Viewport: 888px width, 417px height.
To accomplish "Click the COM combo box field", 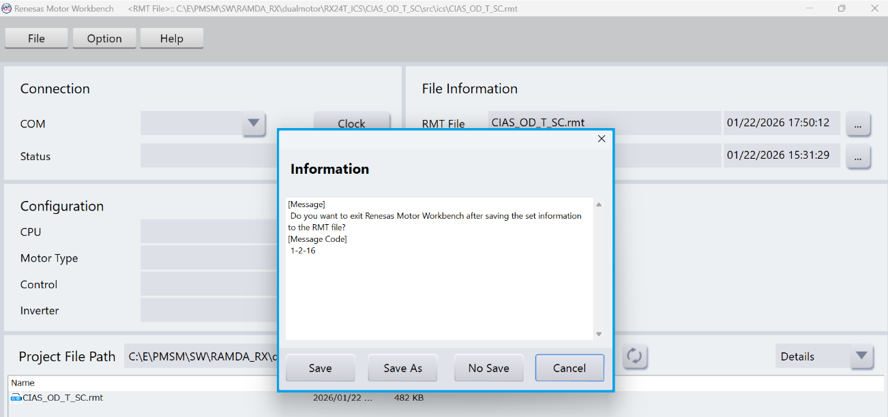I will click(191, 123).
